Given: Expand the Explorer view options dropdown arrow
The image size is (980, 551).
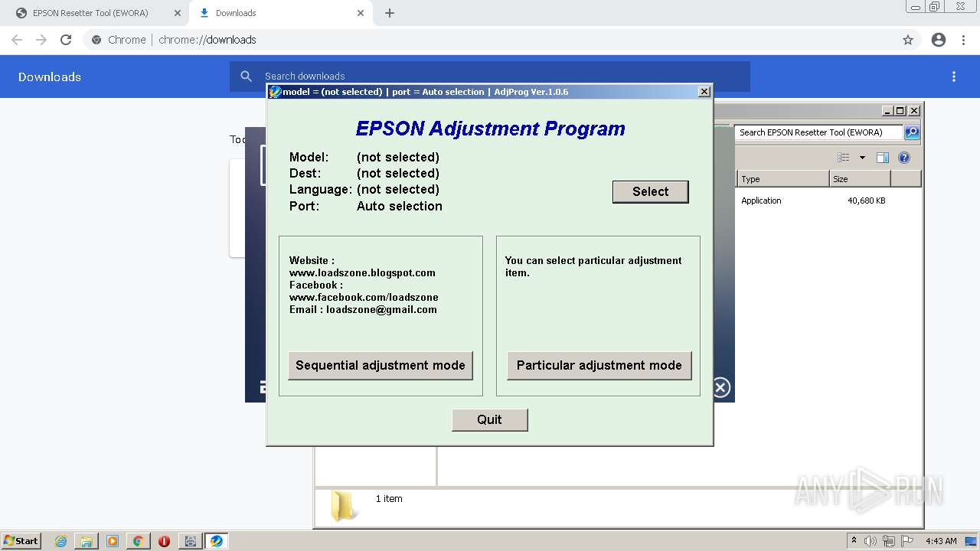Looking at the screenshot, I should (x=862, y=158).
